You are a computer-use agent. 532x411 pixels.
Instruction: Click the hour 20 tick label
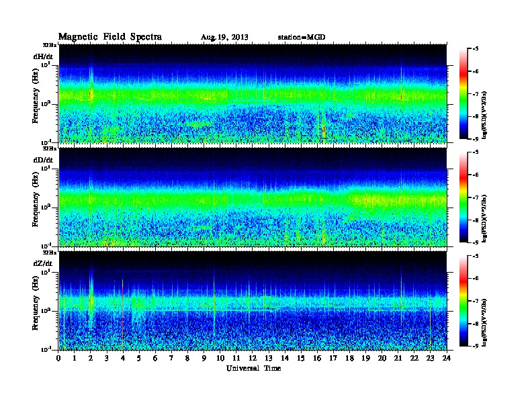coord(382,358)
